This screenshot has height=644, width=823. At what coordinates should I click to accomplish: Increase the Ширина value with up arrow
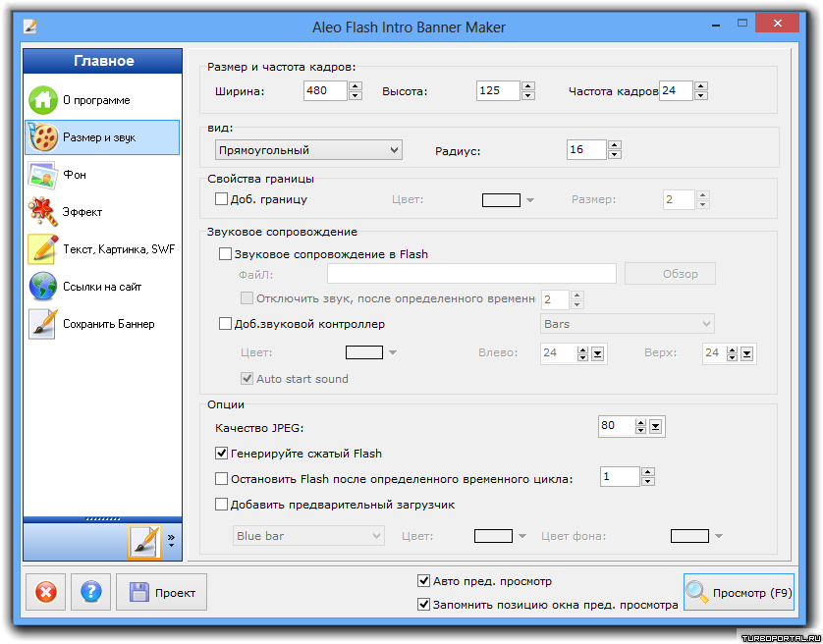point(356,86)
